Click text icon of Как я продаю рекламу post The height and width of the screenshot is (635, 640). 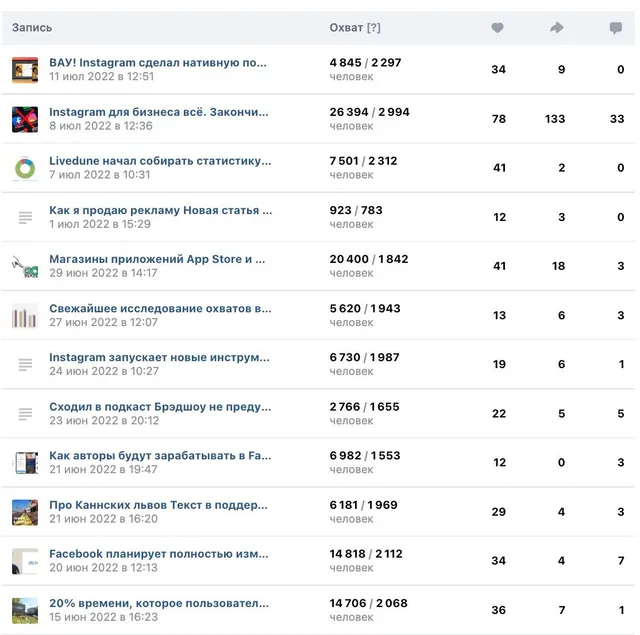(x=25, y=218)
